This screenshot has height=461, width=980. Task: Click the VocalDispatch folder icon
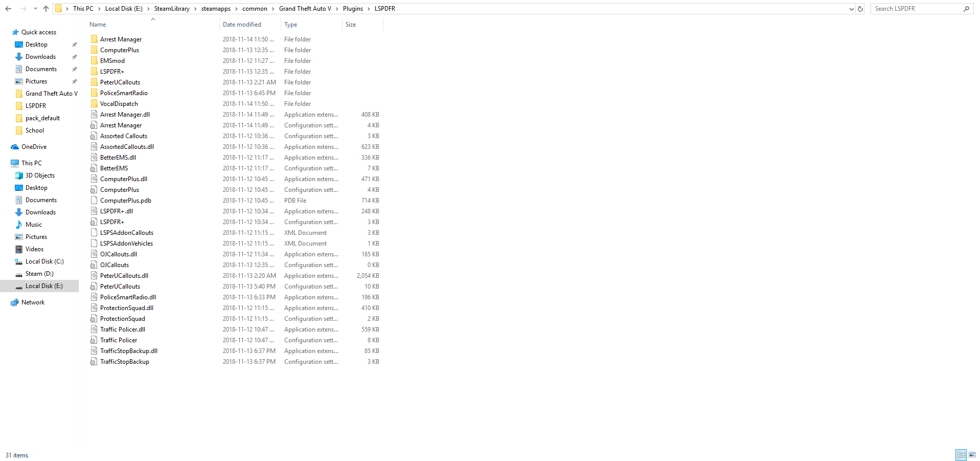click(94, 104)
